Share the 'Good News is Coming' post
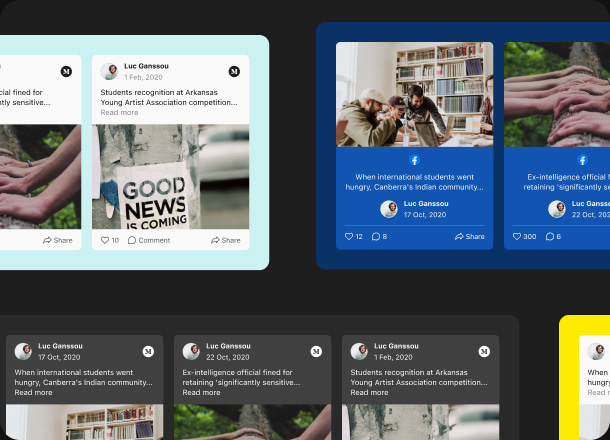 pos(225,240)
